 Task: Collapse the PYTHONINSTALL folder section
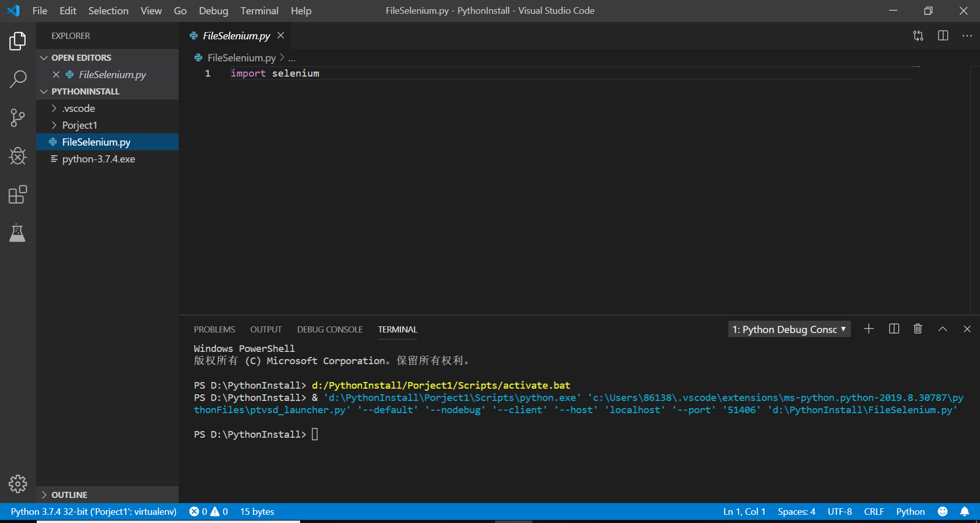tap(44, 91)
